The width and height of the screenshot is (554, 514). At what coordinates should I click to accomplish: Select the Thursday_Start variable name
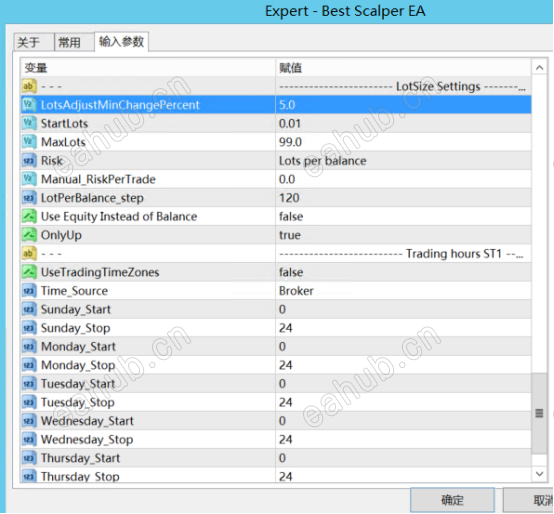[81, 458]
